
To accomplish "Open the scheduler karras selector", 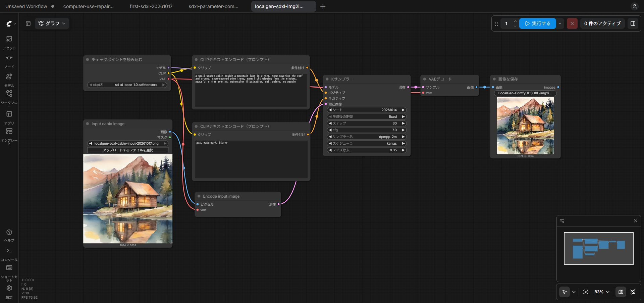I will (367, 143).
